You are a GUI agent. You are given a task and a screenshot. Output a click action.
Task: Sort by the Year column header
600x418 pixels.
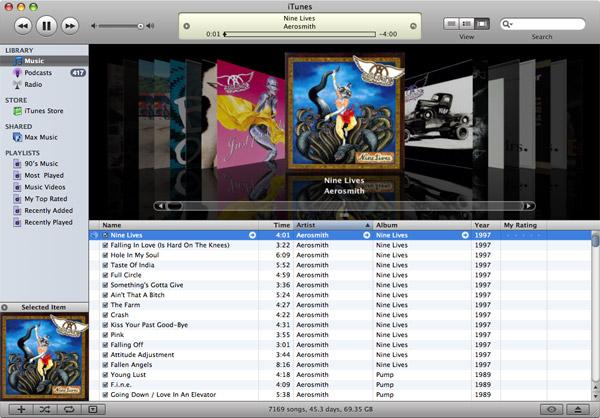(x=486, y=225)
